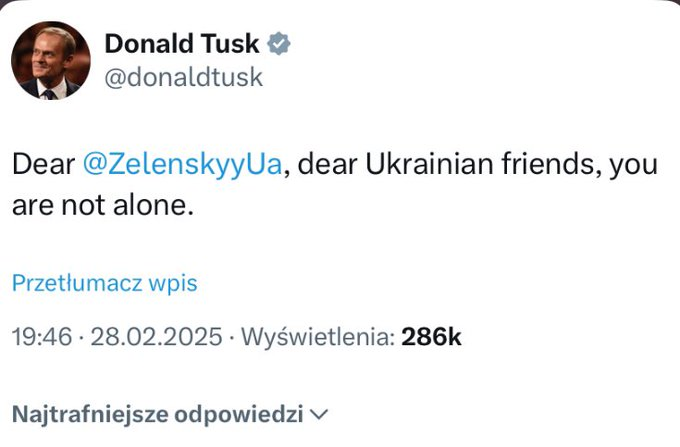Image resolution: width=680 pixels, height=447 pixels.
Task: Click the "Wyświetlenia" views label
Action: pyautogui.click(x=313, y=337)
